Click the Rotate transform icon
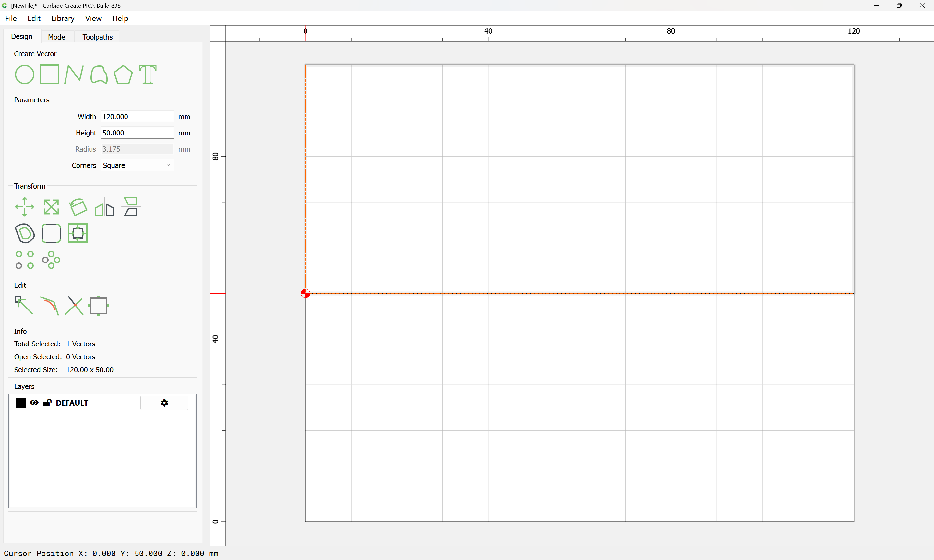This screenshot has width=934, height=560. click(78, 207)
